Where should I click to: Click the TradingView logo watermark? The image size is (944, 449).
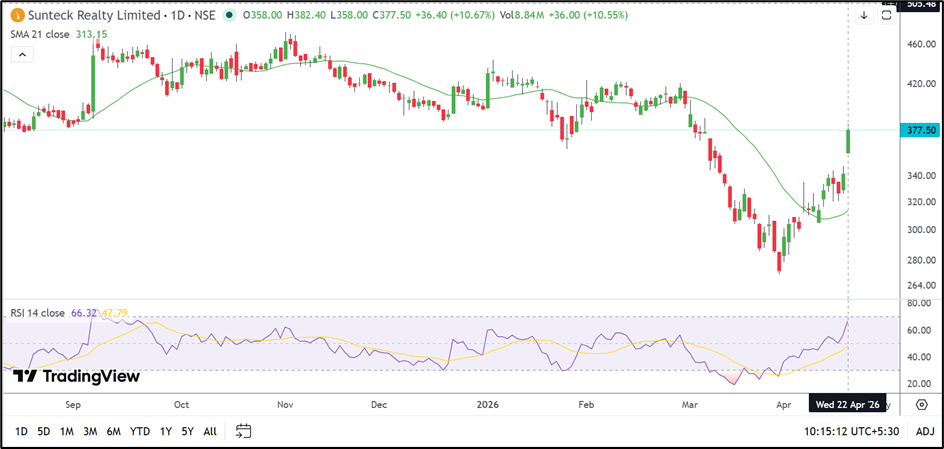pyautogui.click(x=76, y=377)
